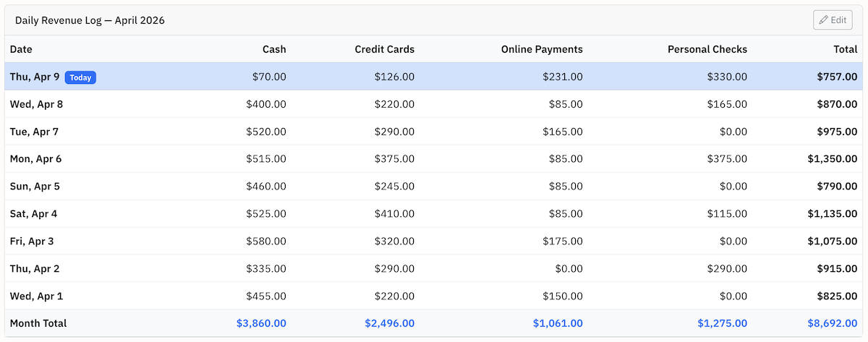Click the Cash column header
868x342 pixels.
[x=274, y=49]
